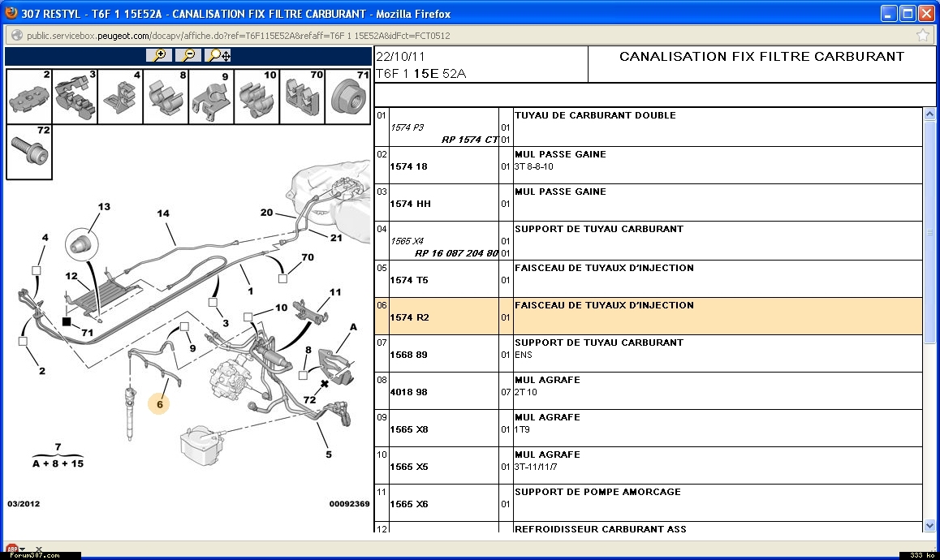The image size is (940, 560).
Task: Open nut thumbnail number 71
Action: pyautogui.click(x=347, y=96)
